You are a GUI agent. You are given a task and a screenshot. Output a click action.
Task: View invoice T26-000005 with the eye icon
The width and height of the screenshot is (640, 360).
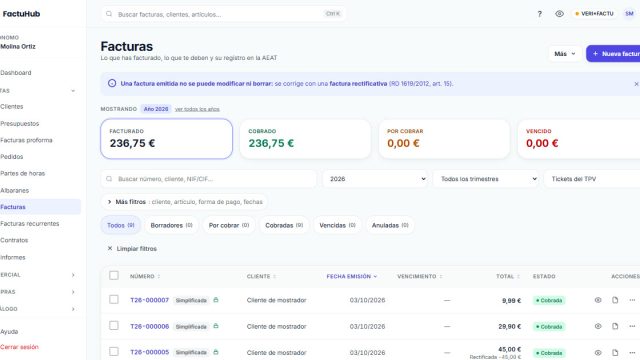click(x=598, y=352)
